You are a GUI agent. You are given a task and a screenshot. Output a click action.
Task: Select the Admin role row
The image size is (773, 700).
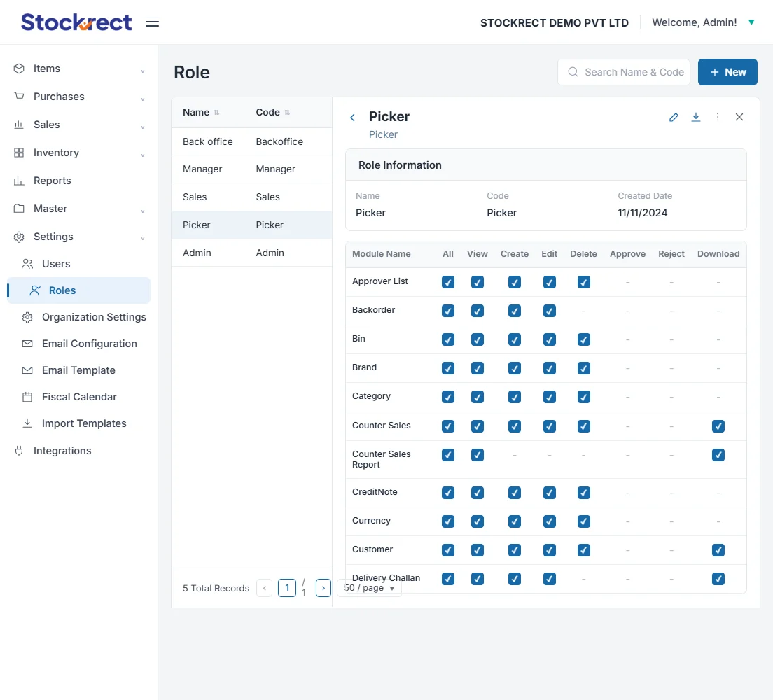[x=251, y=253]
